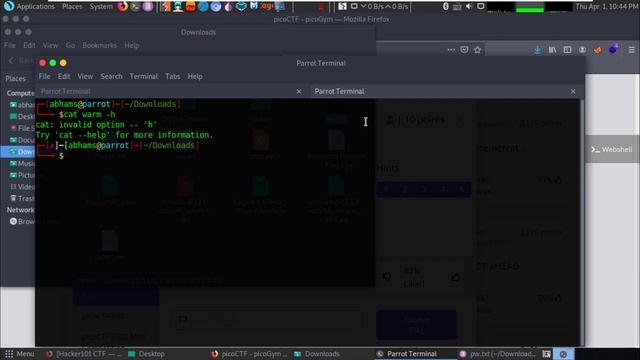This screenshot has height=360, width=640.
Task: Open Bookmarks menu in Downloads file manager
Action: (x=99, y=45)
